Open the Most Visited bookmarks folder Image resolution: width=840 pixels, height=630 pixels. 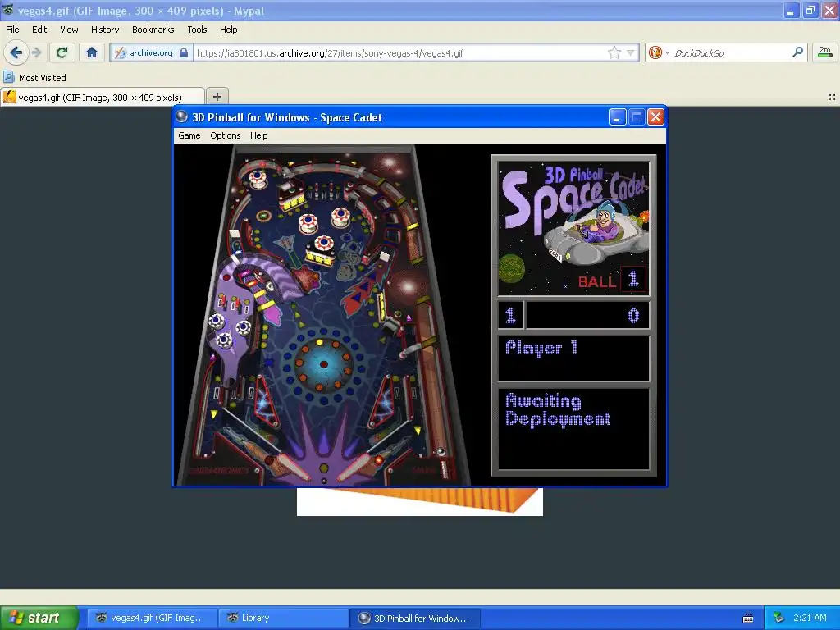click(x=34, y=78)
